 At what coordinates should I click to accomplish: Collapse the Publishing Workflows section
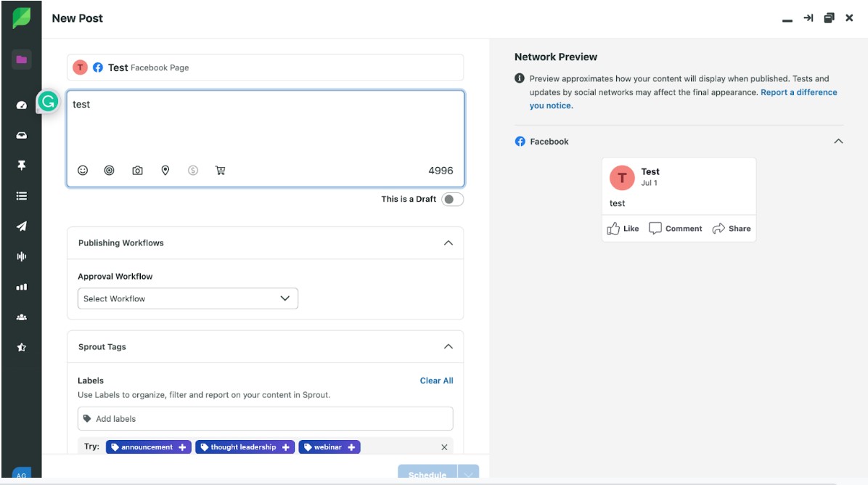pyautogui.click(x=449, y=242)
